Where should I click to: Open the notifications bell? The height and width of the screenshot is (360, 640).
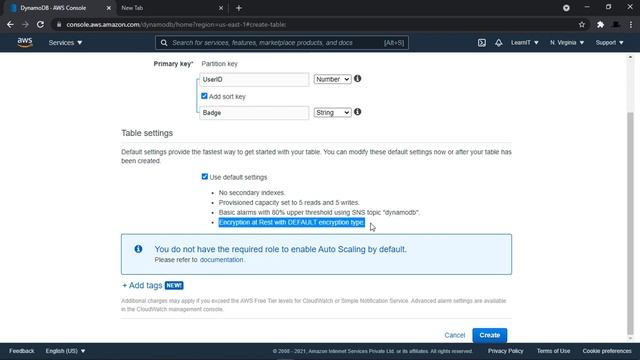[498, 42]
